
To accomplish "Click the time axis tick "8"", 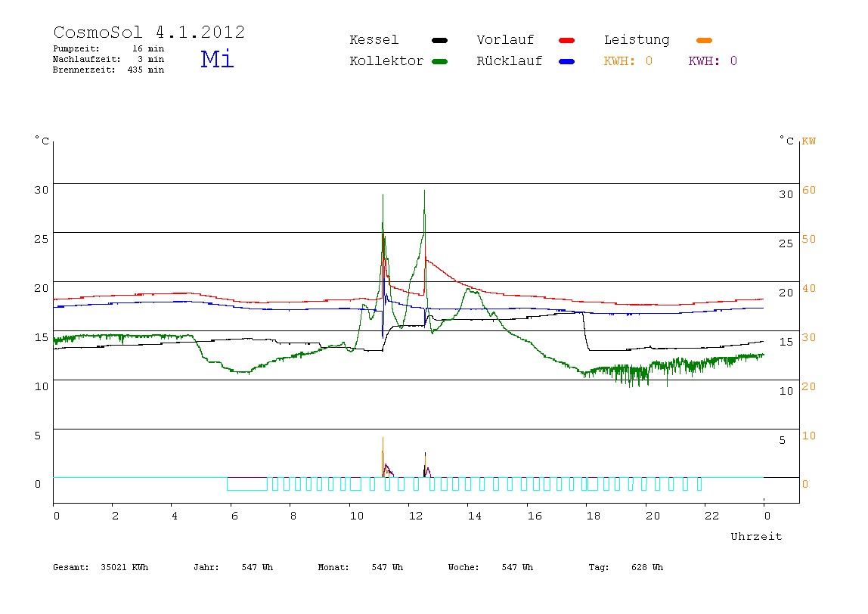I will 293,516.
